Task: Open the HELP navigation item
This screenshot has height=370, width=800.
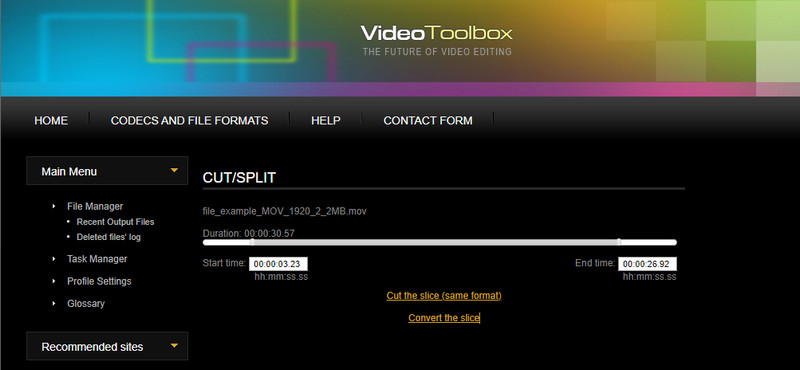Action: (326, 121)
